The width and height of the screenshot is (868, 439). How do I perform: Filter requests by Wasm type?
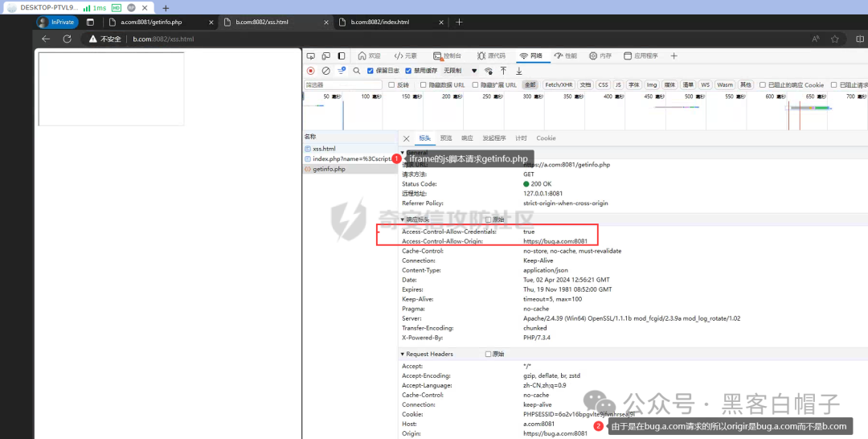point(725,85)
